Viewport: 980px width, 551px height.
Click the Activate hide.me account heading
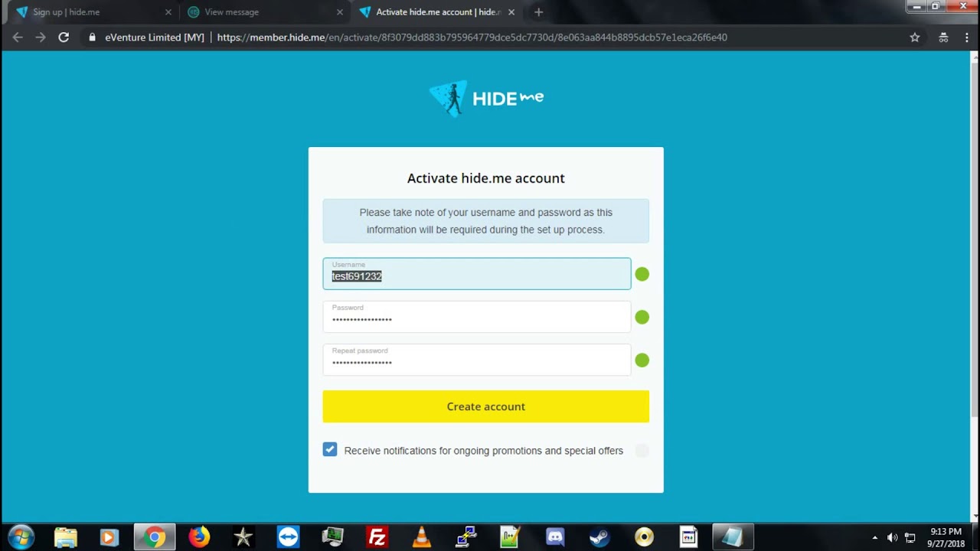486,178
